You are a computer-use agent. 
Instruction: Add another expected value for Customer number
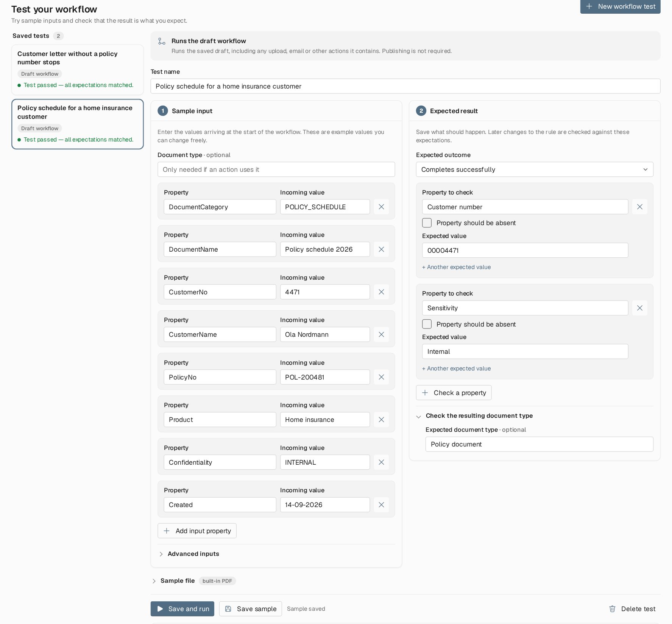click(x=456, y=267)
